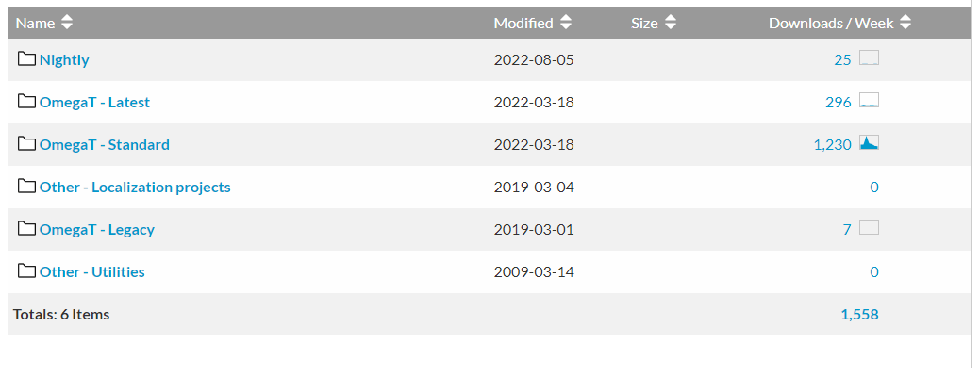Viewport: 980px width, 376px height.
Task: Click the OmegaT - Latest folder icon
Action: pos(26,102)
